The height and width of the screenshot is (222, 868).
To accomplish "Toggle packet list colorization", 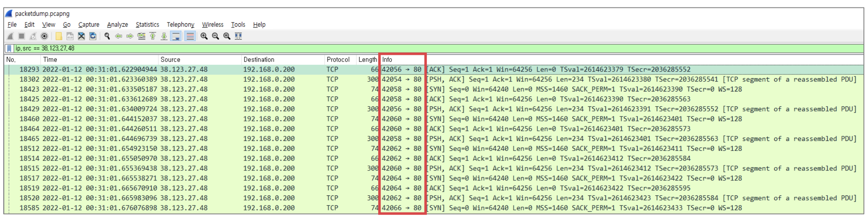I will (x=190, y=36).
